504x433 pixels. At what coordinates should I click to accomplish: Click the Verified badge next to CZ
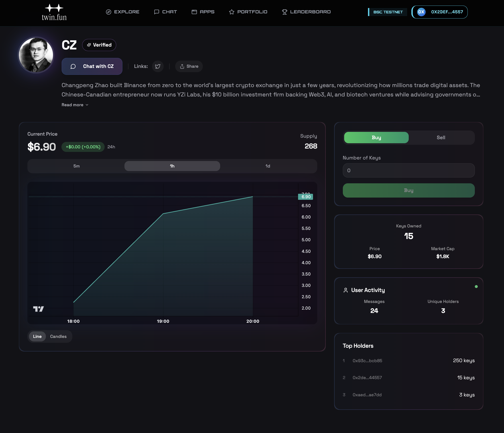click(99, 45)
